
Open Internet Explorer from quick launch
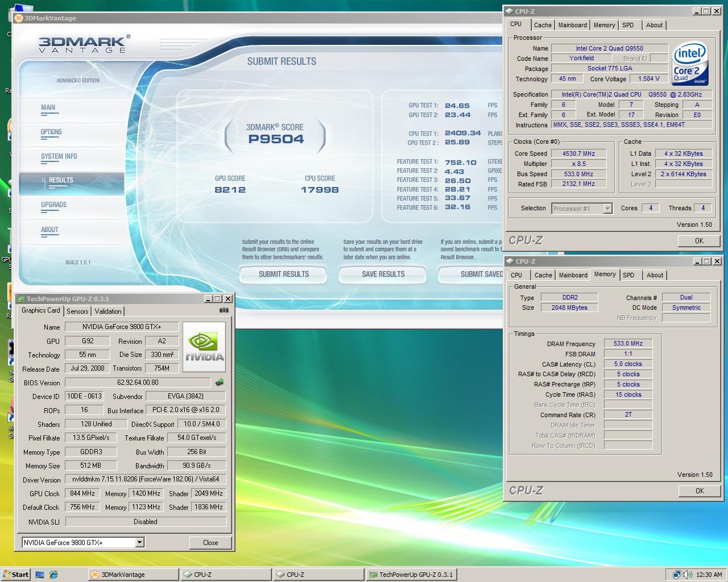pos(53,575)
